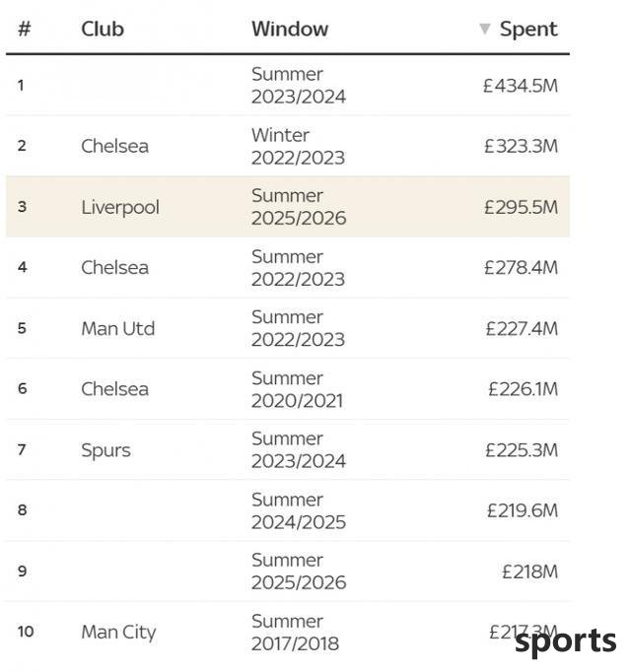Click Man City club name
The height and width of the screenshot is (672, 631).
[x=119, y=633]
